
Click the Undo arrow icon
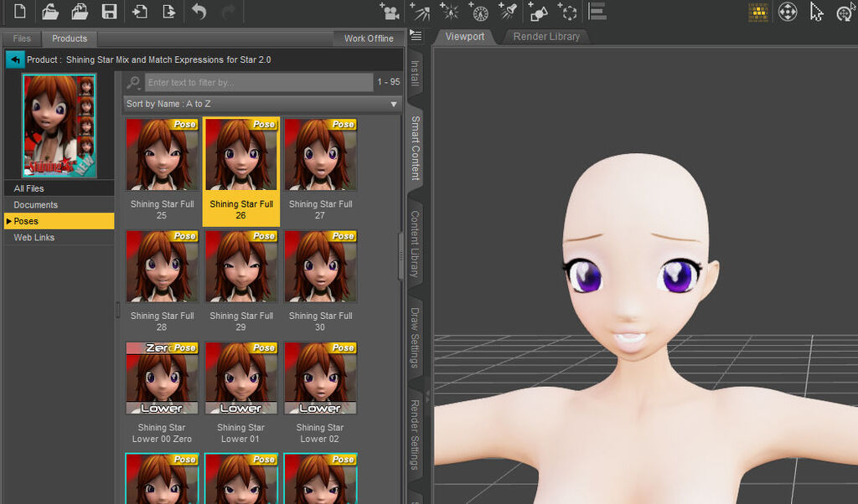pos(199,12)
